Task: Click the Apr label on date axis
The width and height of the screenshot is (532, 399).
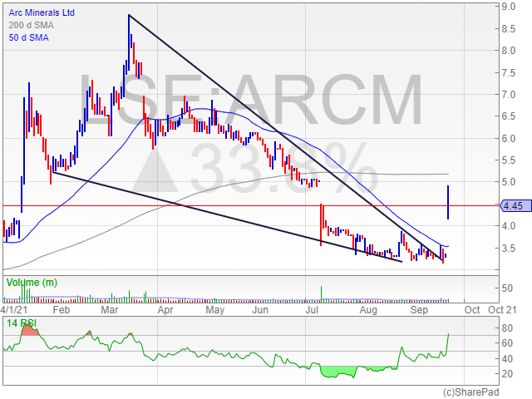Action: click(x=165, y=310)
